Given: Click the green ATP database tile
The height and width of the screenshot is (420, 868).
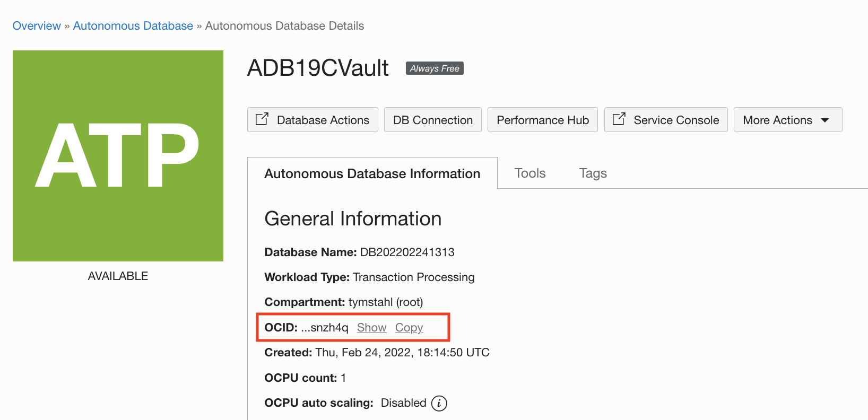Looking at the screenshot, I should pyautogui.click(x=118, y=155).
